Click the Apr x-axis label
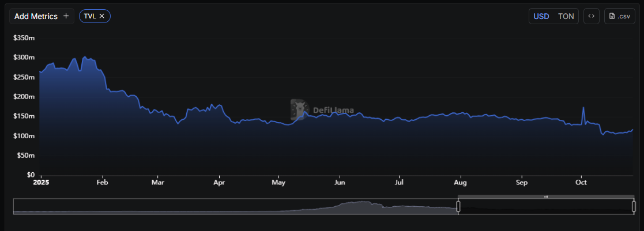Viewport: 644px width, 231px height. point(220,183)
